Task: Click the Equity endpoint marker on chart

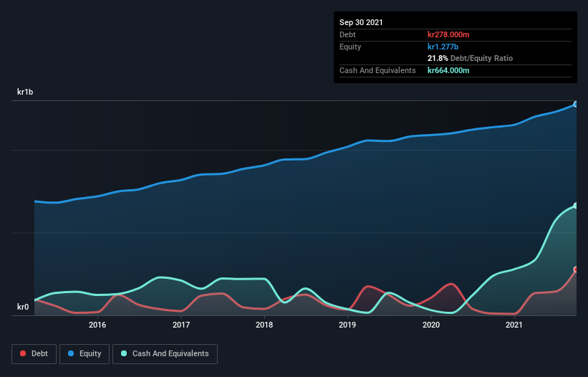Action: [x=576, y=105]
